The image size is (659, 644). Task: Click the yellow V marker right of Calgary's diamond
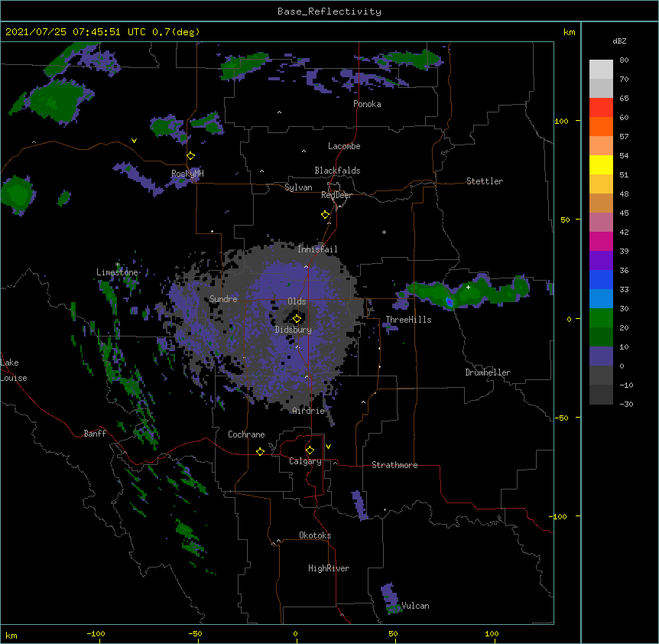[x=328, y=447]
